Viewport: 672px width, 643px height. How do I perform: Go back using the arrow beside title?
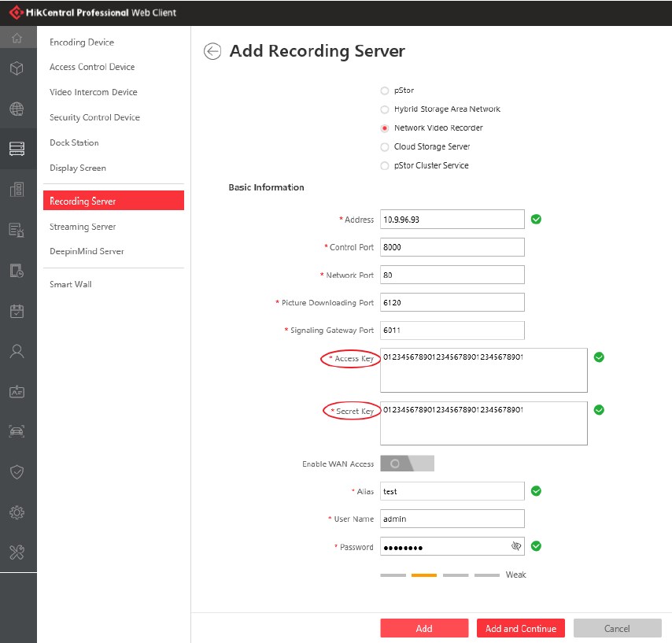[x=212, y=52]
